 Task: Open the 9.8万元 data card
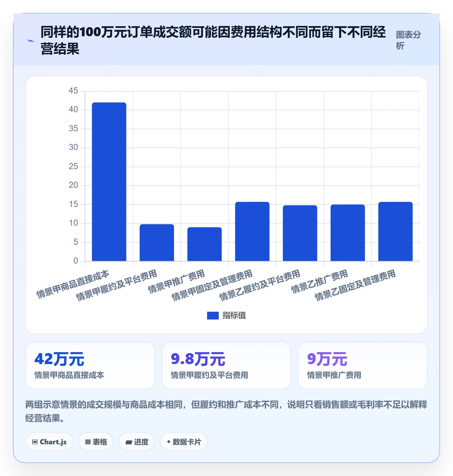[226, 365]
